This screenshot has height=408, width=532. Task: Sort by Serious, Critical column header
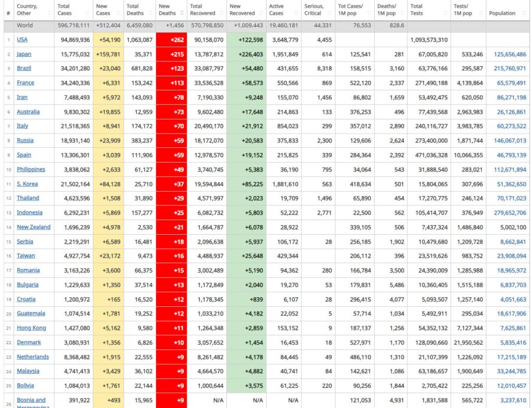[318, 10]
